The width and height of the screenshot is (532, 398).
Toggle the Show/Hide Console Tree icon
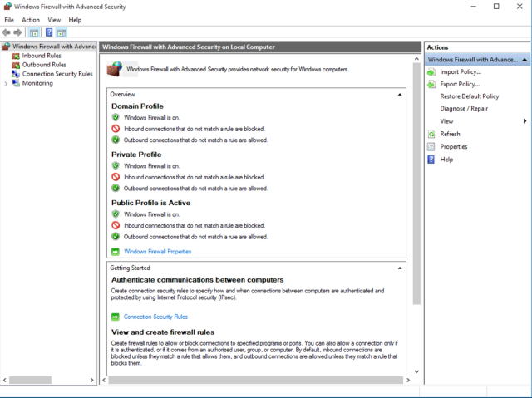point(34,32)
